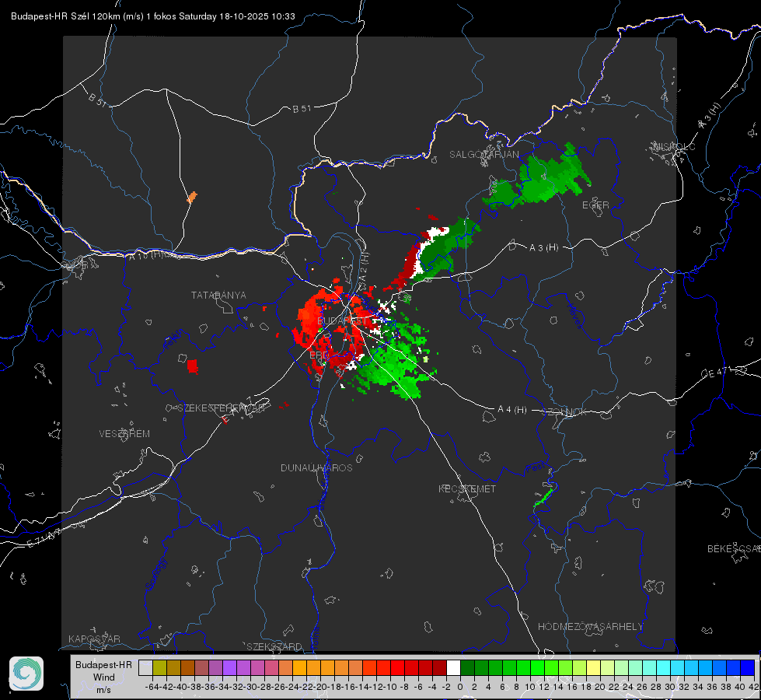Click the swirl weather service logo

[x=26, y=674]
